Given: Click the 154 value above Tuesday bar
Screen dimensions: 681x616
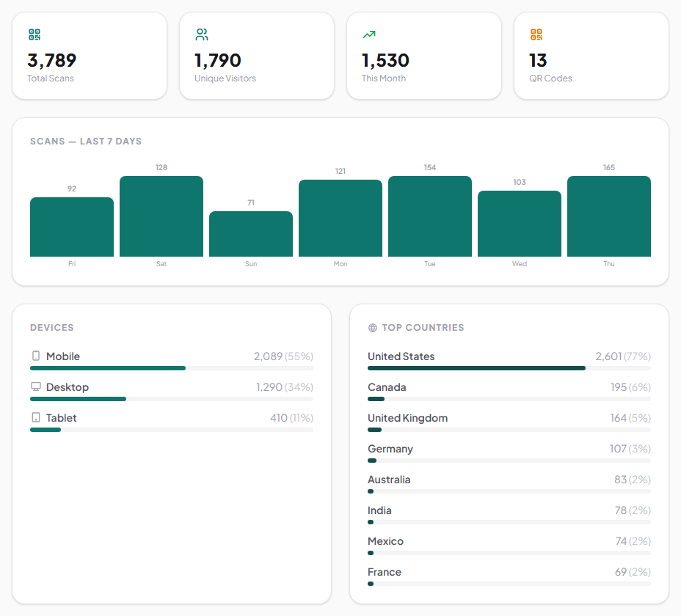Looking at the screenshot, I should (430, 167).
